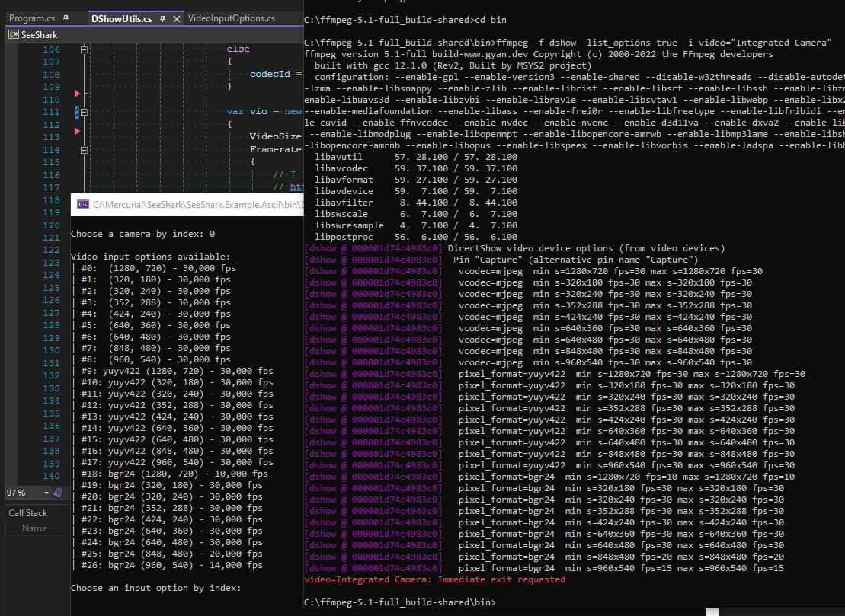845x616 pixels.
Task: Close the DShowUtils.cs tab
Action: tap(176, 19)
